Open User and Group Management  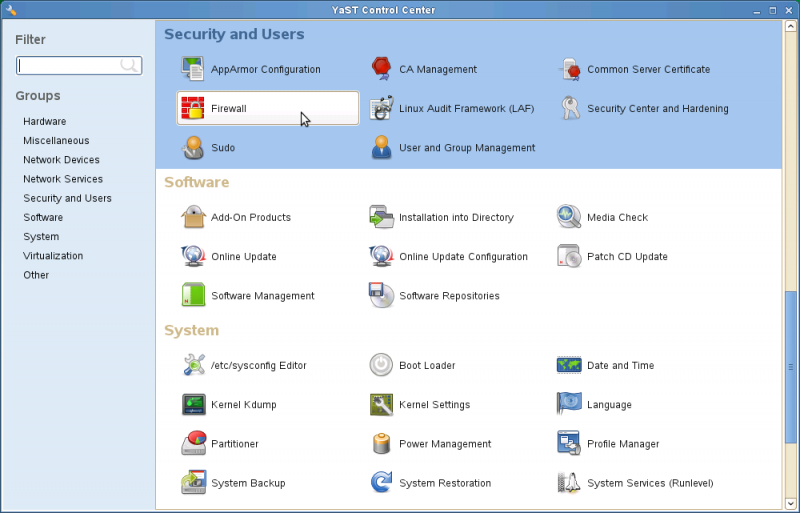[x=467, y=148]
